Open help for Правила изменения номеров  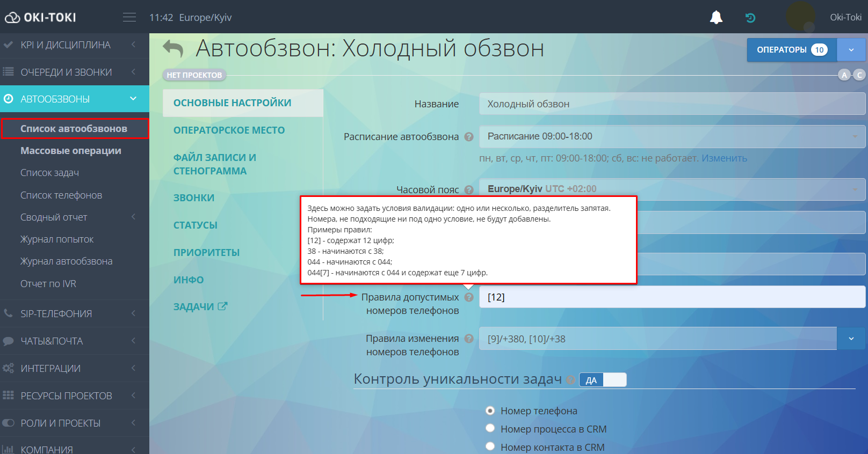pyautogui.click(x=469, y=339)
